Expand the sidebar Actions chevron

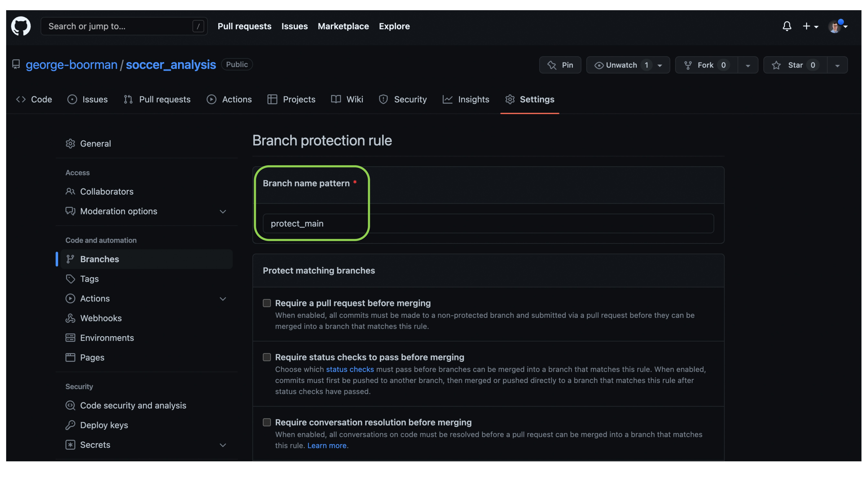pos(223,299)
